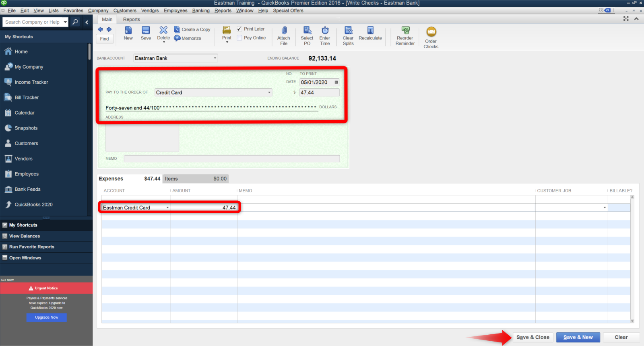The height and width of the screenshot is (346, 644).
Task: Click the Save & New button
Action: pyautogui.click(x=578, y=337)
